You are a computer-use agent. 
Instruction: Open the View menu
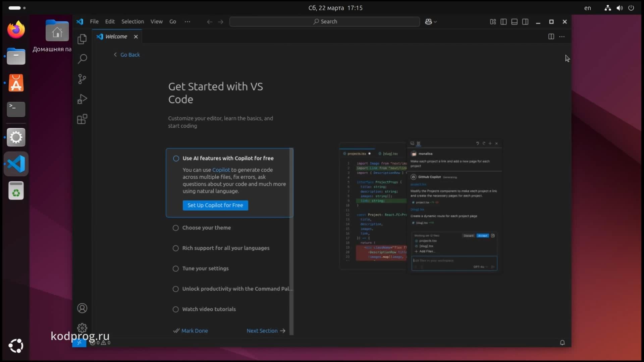pyautogui.click(x=156, y=22)
